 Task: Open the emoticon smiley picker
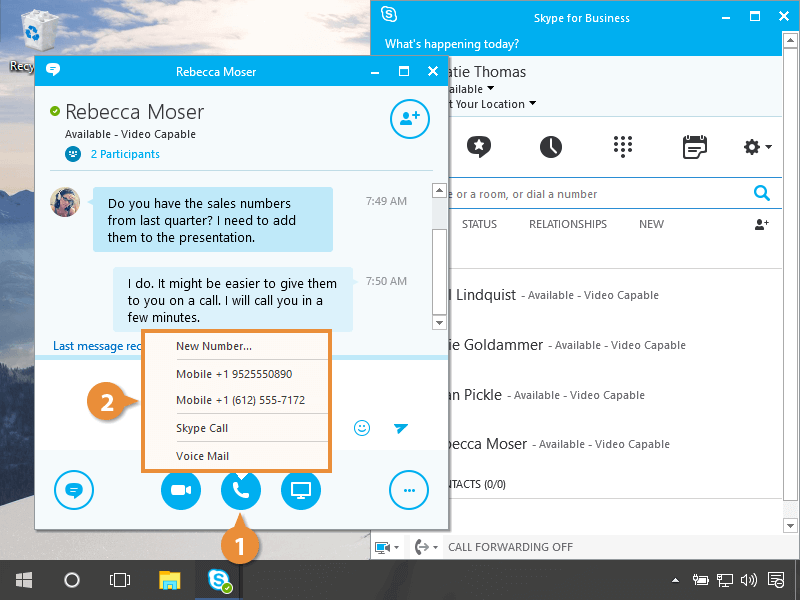point(362,428)
